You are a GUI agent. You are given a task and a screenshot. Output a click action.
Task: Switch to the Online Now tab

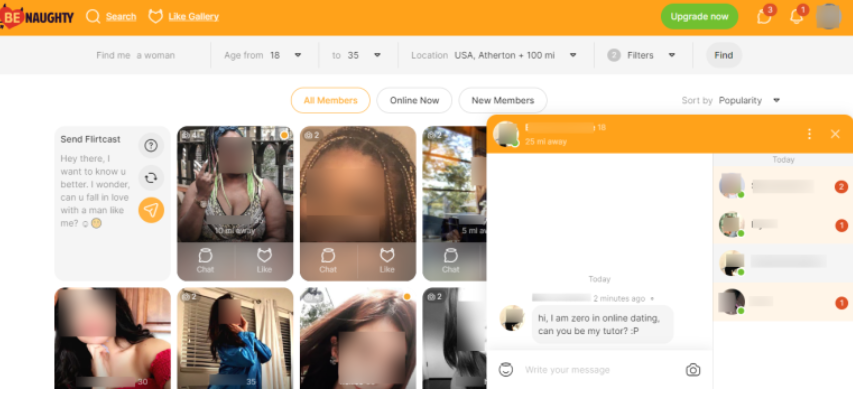(x=415, y=101)
